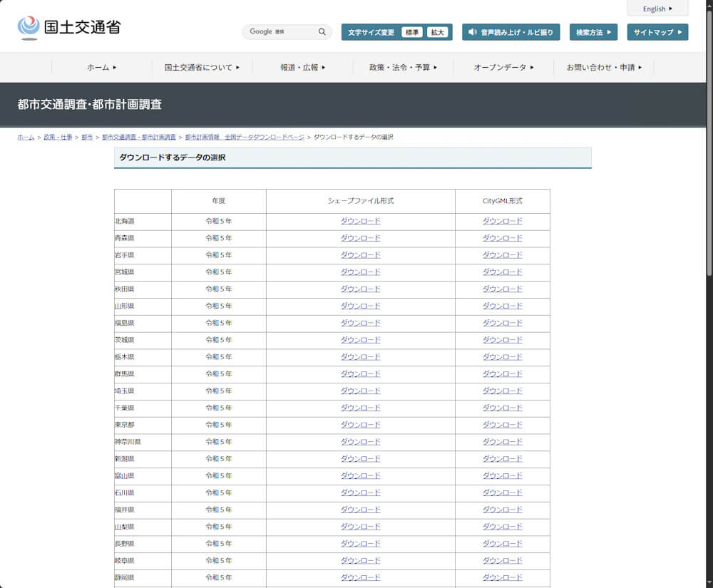Set text size to 拡大
The width and height of the screenshot is (713, 588).
click(437, 33)
